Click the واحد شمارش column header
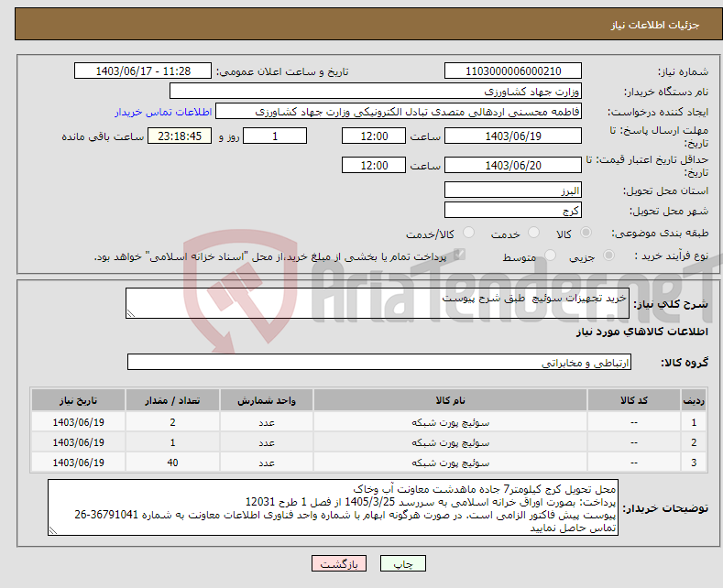The image size is (723, 588). pos(267,400)
